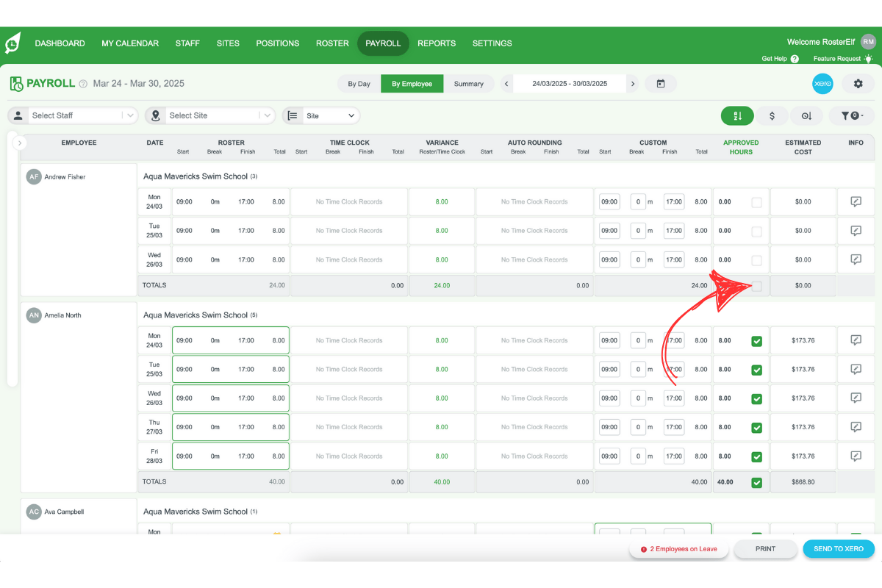Check Andrew Fisher's Monday approved hours checkbox

point(757,201)
